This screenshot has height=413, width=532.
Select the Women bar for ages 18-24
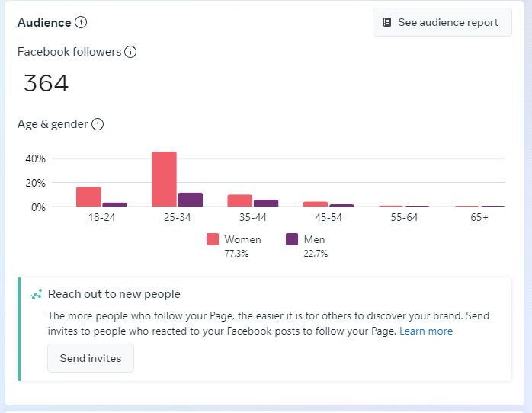click(x=88, y=197)
